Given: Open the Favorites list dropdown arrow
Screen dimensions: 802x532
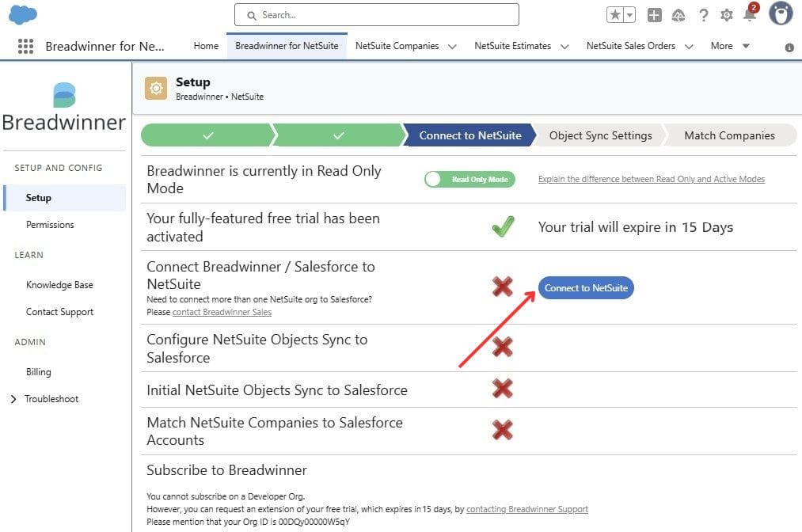Looking at the screenshot, I should [x=630, y=15].
